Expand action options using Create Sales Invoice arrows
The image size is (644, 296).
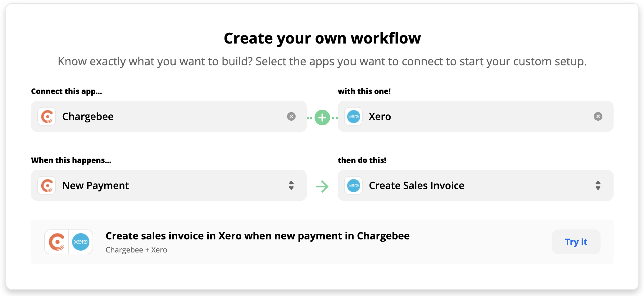[x=598, y=186]
